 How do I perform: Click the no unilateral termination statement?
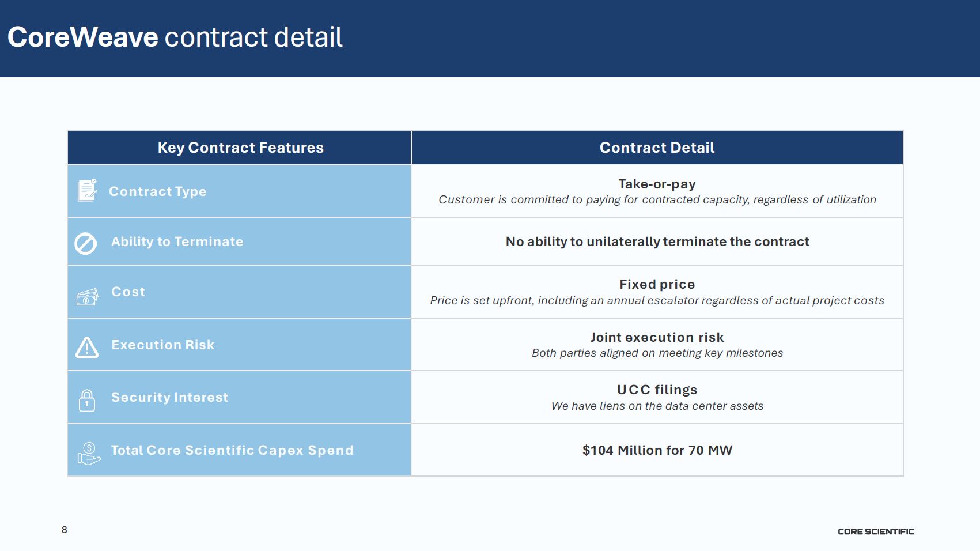657,241
